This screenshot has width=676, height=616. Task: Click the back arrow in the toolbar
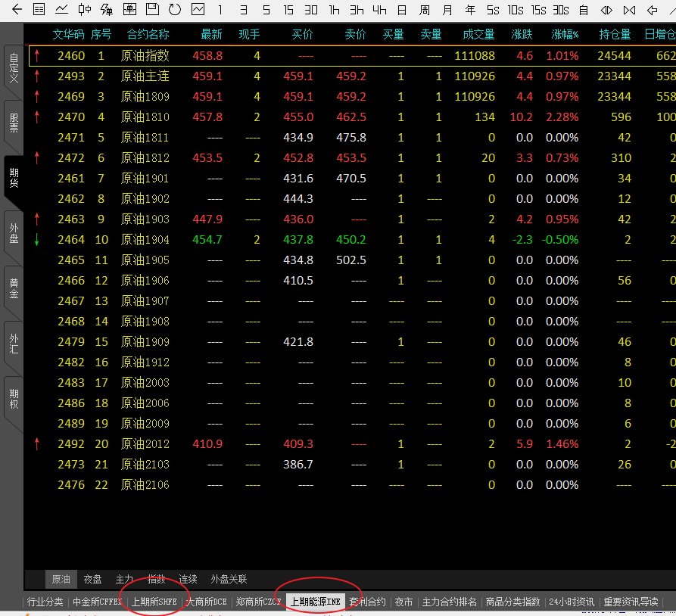(17, 10)
